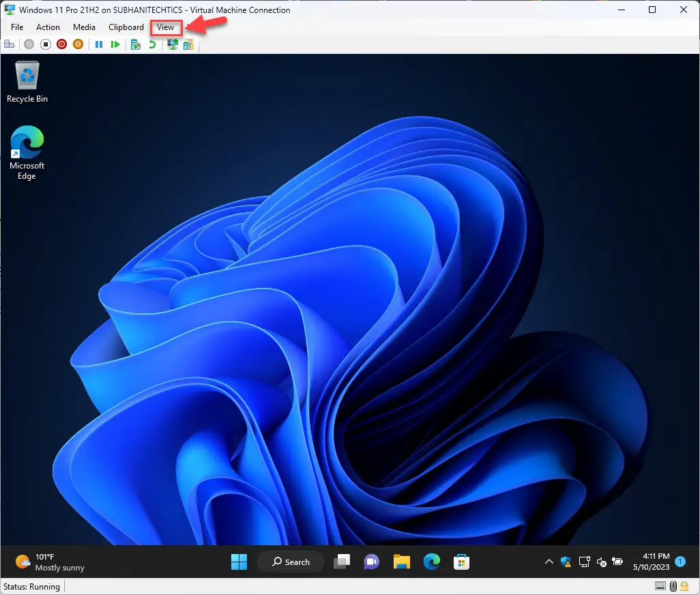Click the orange Save state icon
This screenshot has height=595, width=700.
point(78,44)
